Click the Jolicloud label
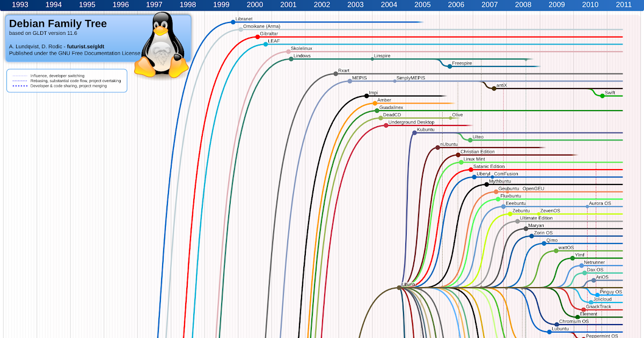 [603, 299]
